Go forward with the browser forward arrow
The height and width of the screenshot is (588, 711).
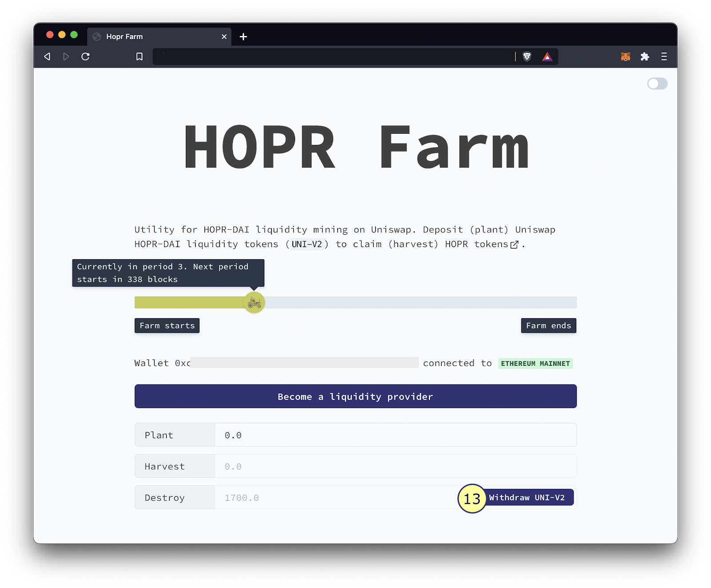click(x=66, y=56)
